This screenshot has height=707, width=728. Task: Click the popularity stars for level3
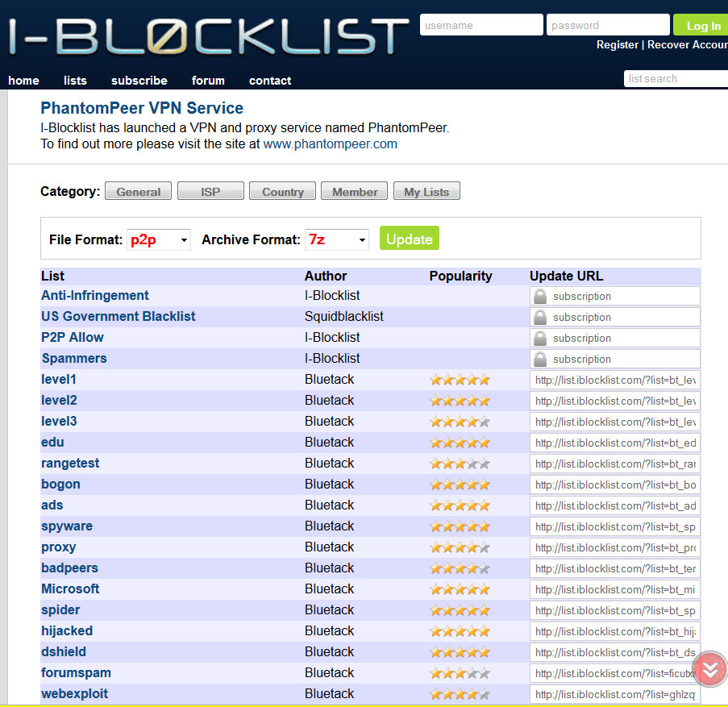(x=460, y=422)
